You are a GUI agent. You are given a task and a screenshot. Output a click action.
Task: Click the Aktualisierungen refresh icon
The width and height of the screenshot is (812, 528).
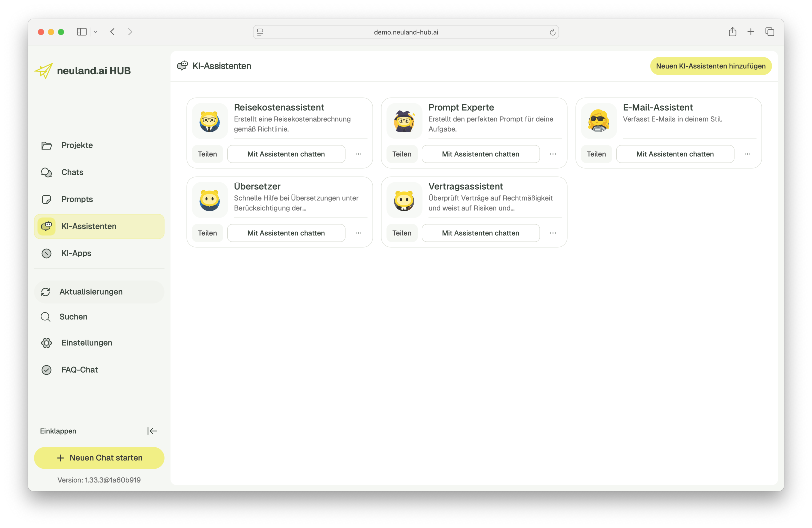point(45,292)
